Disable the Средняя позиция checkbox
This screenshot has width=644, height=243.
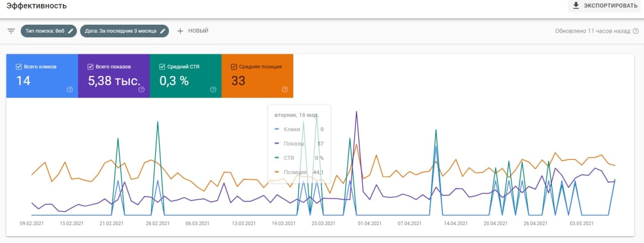pyautogui.click(x=233, y=66)
